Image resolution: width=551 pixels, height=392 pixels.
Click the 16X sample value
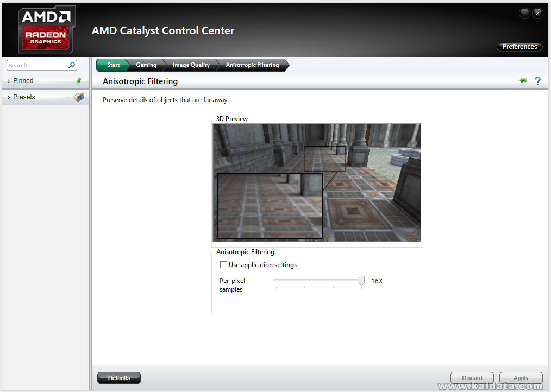377,281
